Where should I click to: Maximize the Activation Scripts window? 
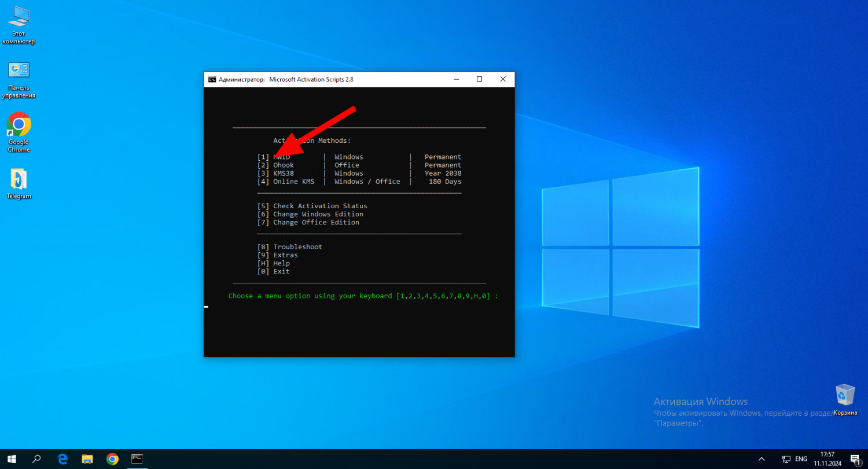coord(479,79)
